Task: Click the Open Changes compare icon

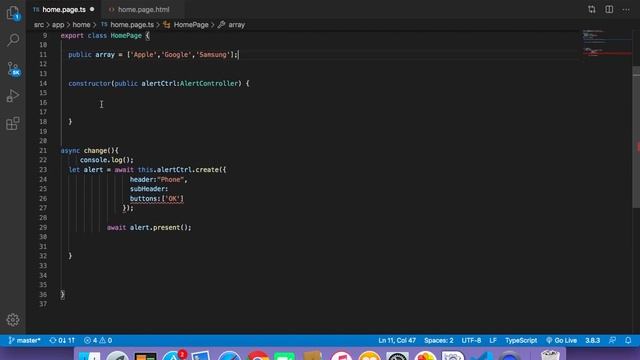Action: pos(591,9)
